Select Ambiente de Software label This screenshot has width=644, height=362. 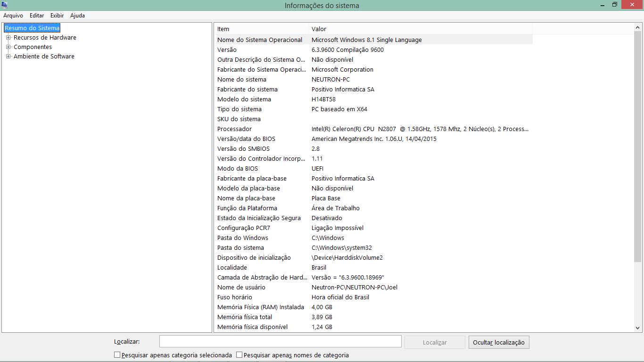click(x=44, y=57)
